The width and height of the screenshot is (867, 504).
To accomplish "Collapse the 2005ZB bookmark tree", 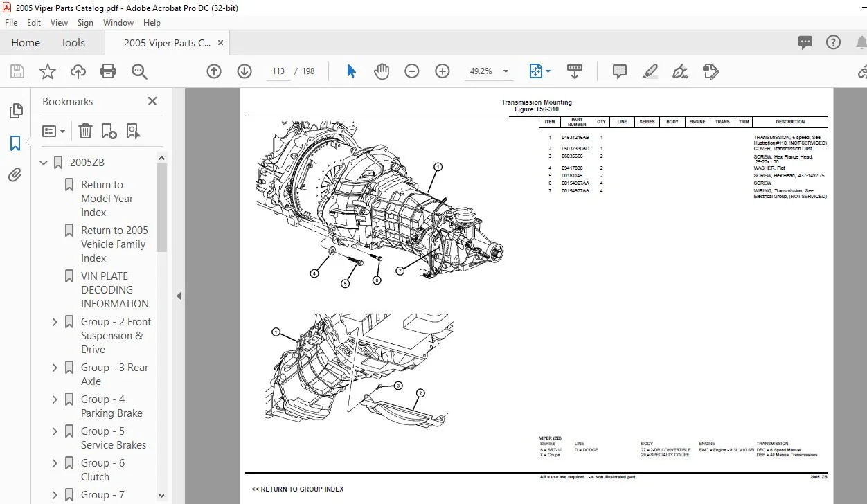I will (44, 163).
